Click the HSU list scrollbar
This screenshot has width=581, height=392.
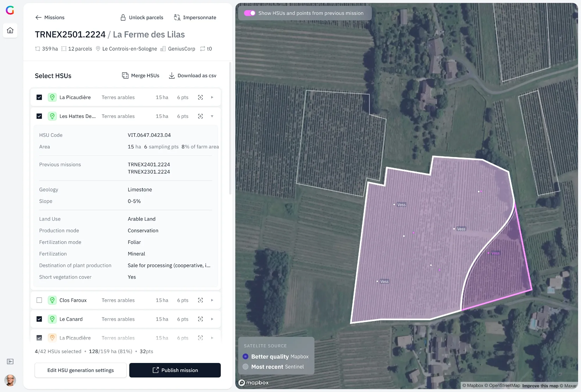point(230,128)
